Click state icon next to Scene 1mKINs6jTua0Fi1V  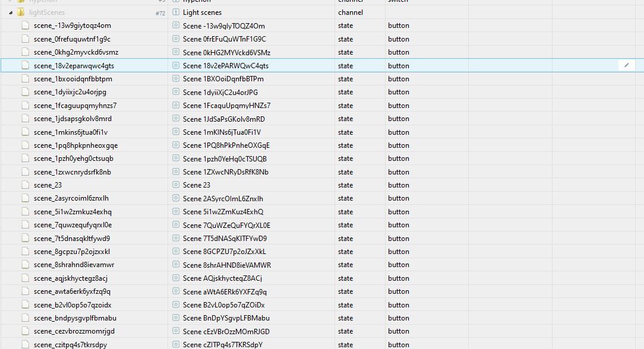tap(176, 132)
